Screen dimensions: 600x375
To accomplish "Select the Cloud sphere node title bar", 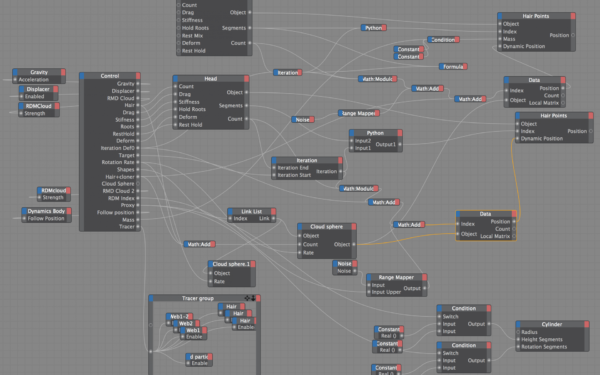I will coord(327,227).
